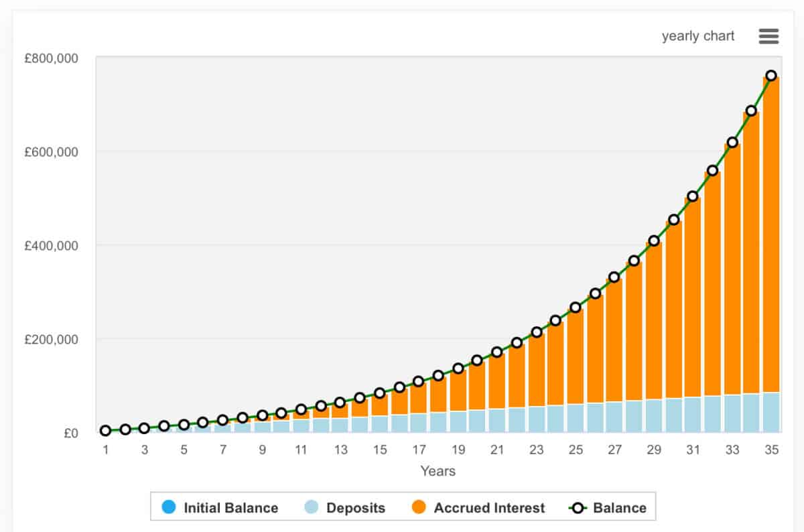Click the Initial Balance legend color dot

pos(169,507)
